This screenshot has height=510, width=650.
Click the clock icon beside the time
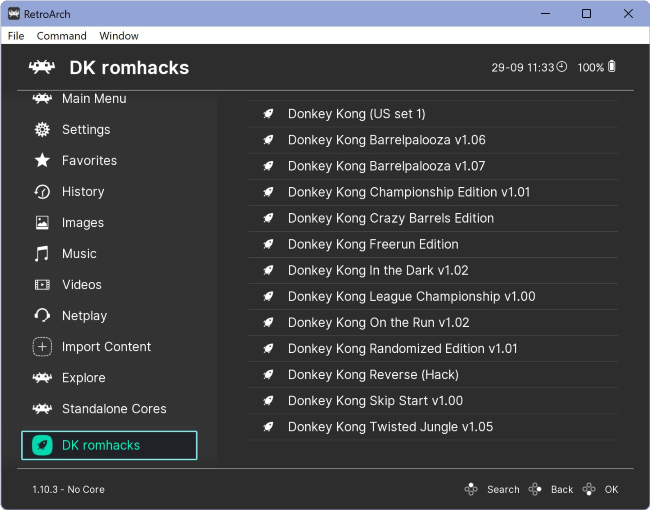point(562,67)
